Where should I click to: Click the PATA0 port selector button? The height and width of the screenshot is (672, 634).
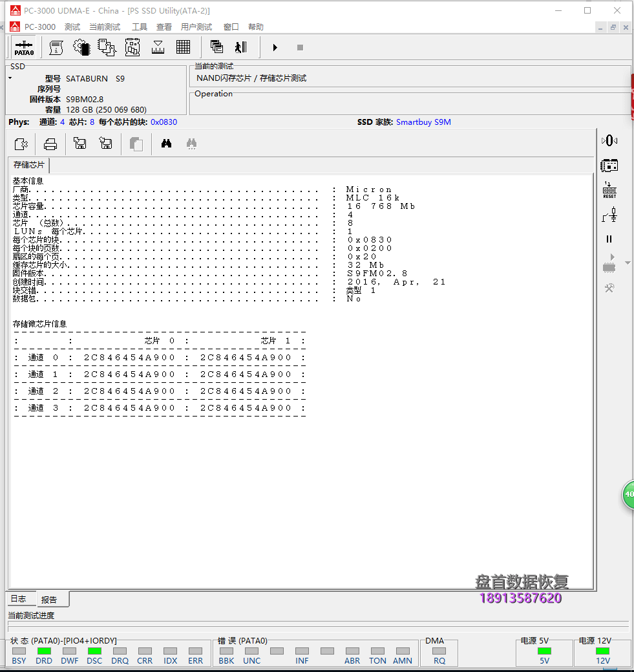click(24, 48)
